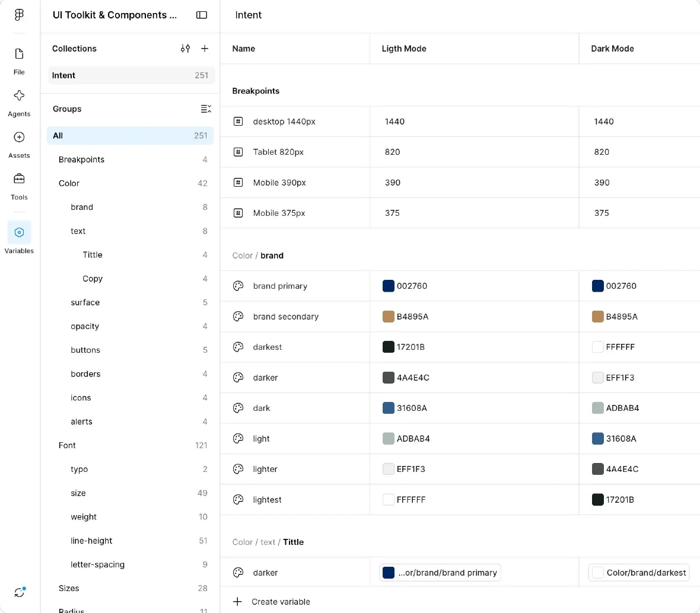Click the file title UI Toolkit & Components
700x613 pixels.
(x=114, y=15)
